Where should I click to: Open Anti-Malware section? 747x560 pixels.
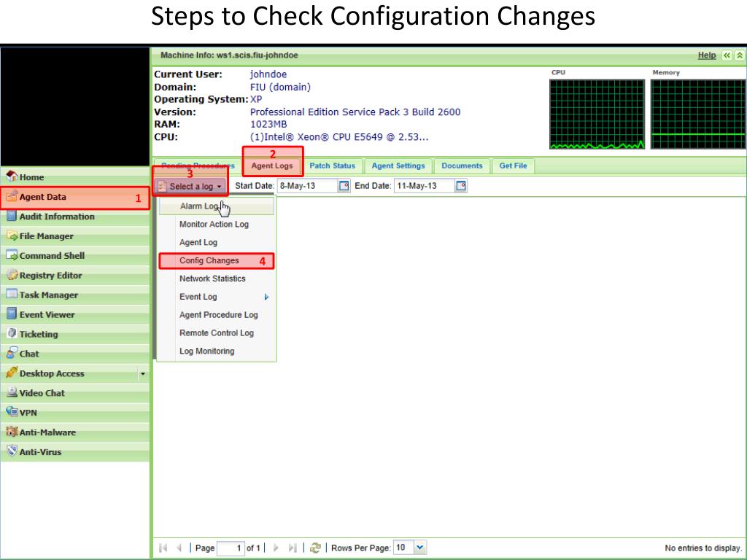(74, 432)
